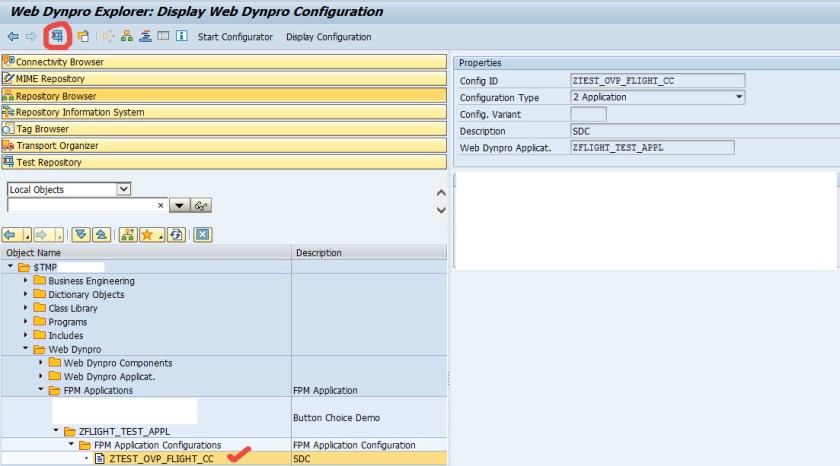Viewport: 840px width, 466px height.
Task: Select ZTEST_OVP_FLIGHT_CC tree entry
Action: (161, 459)
